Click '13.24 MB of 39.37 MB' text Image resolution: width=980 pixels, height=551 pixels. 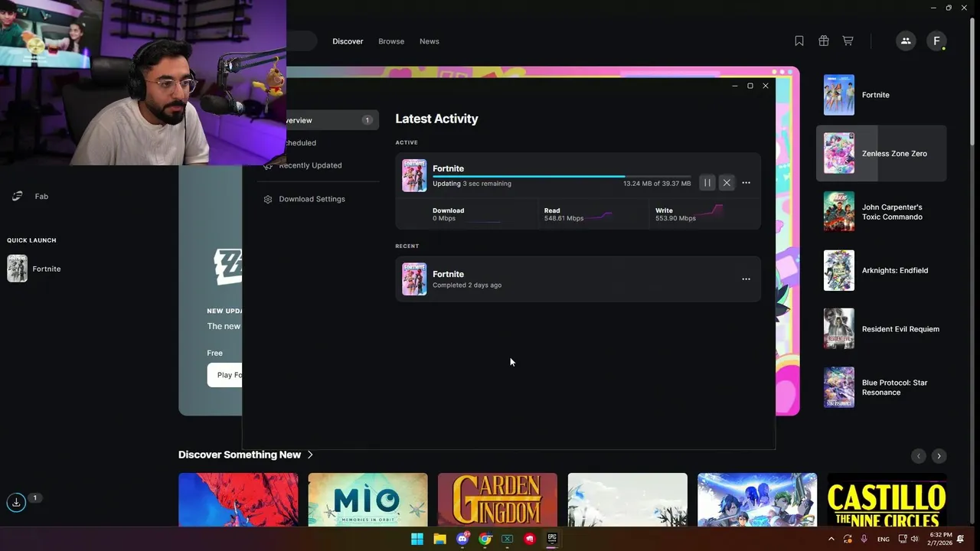click(657, 184)
